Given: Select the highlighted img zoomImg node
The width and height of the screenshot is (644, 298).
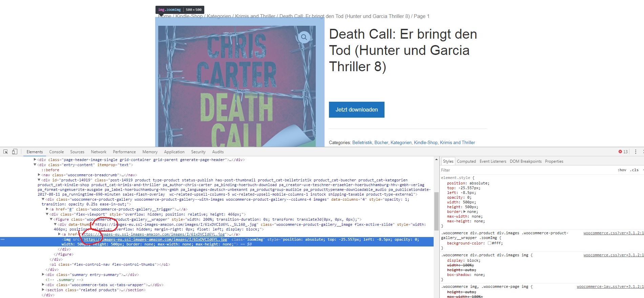Looking at the screenshot, I should (217, 242).
